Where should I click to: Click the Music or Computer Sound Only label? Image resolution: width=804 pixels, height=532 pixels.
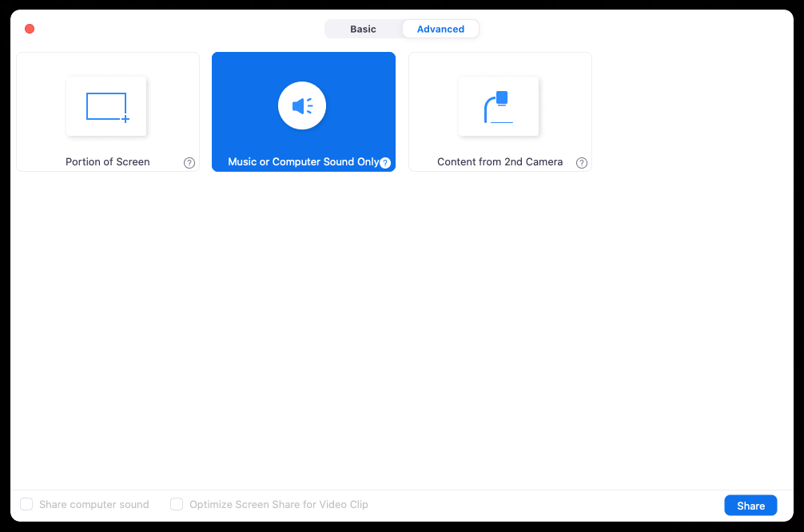pos(303,162)
